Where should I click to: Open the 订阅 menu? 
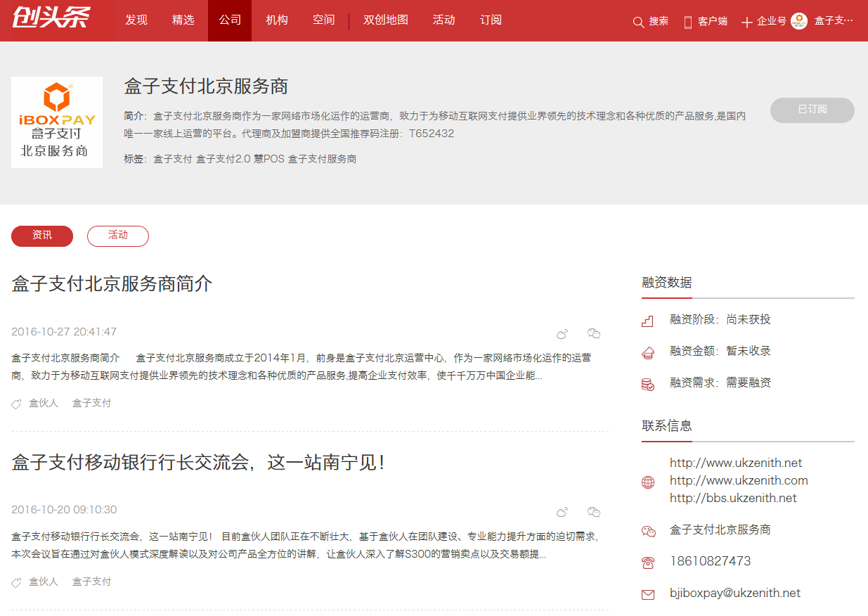click(x=491, y=20)
